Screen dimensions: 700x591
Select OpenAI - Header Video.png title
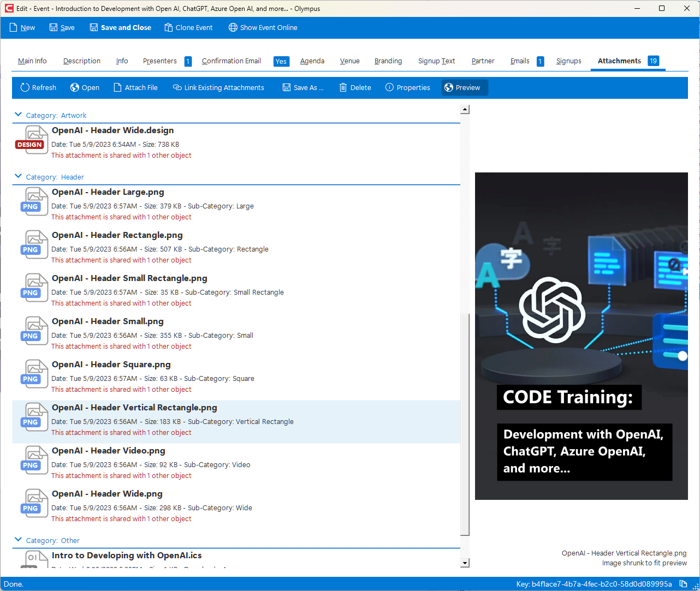click(109, 451)
